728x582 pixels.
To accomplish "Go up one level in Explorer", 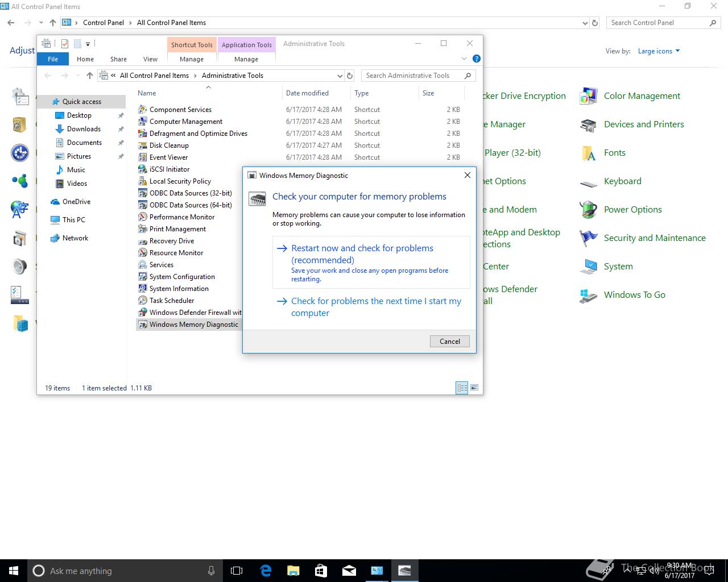I will pos(90,76).
